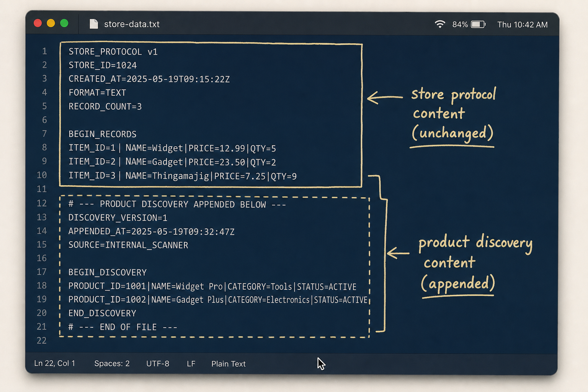588x392 pixels.
Task: Click line number 16 in the gutter
Action: pyautogui.click(x=42, y=258)
